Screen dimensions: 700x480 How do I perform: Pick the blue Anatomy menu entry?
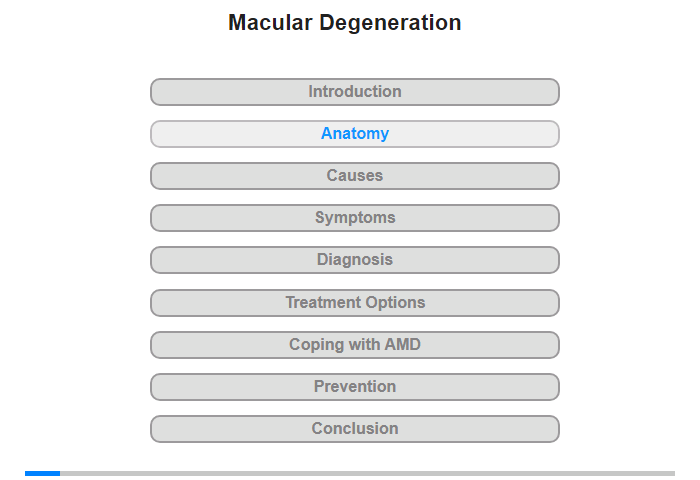coord(354,134)
